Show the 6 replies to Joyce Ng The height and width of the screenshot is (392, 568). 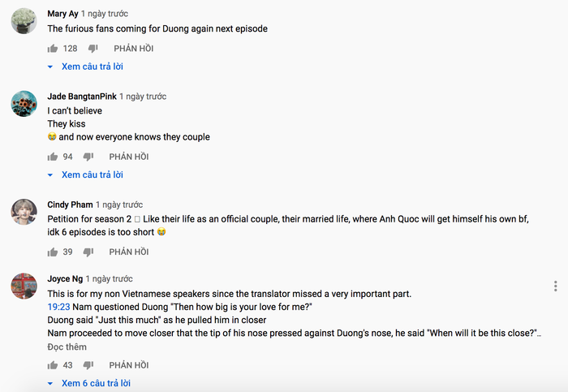tap(89, 383)
